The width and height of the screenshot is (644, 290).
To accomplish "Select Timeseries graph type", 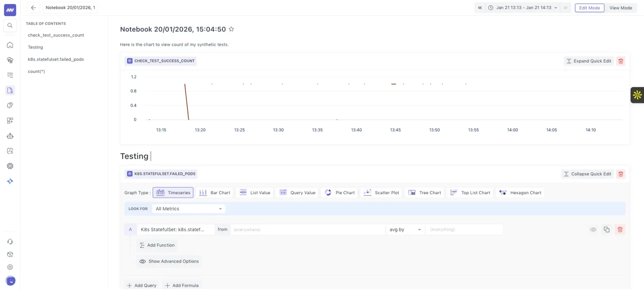I will click(173, 192).
